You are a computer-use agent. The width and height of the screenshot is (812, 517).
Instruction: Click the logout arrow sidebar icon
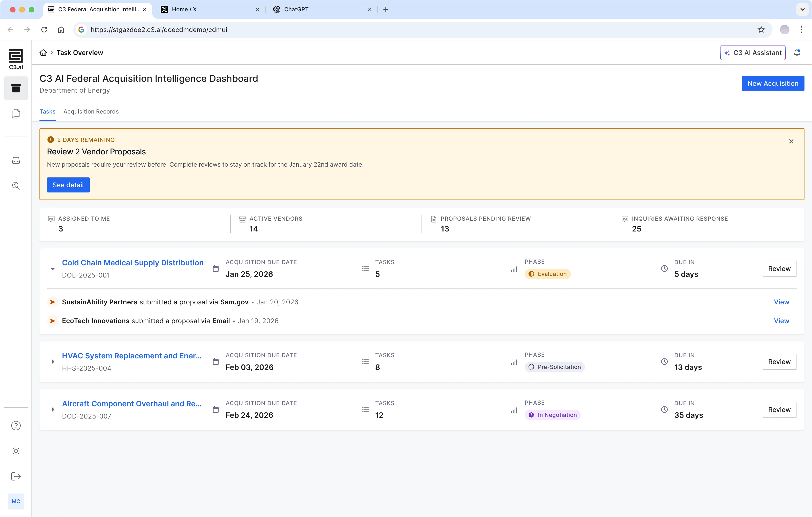point(16,476)
